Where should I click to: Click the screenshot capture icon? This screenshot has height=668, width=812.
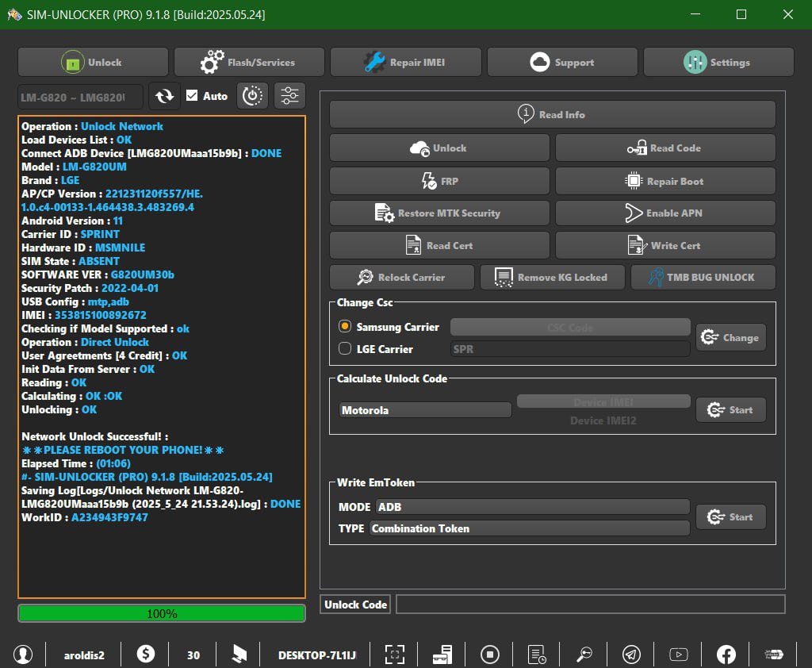tap(394, 655)
